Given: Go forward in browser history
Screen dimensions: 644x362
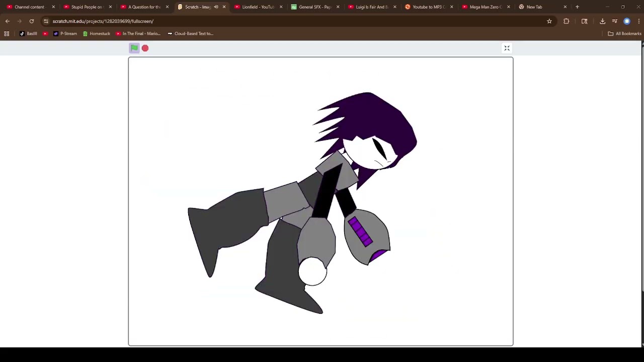Looking at the screenshot, I should click(20, 21).
